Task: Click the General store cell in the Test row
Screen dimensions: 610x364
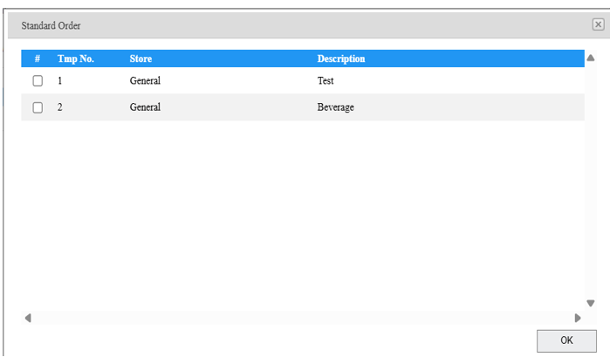Action: pos(145,81)
